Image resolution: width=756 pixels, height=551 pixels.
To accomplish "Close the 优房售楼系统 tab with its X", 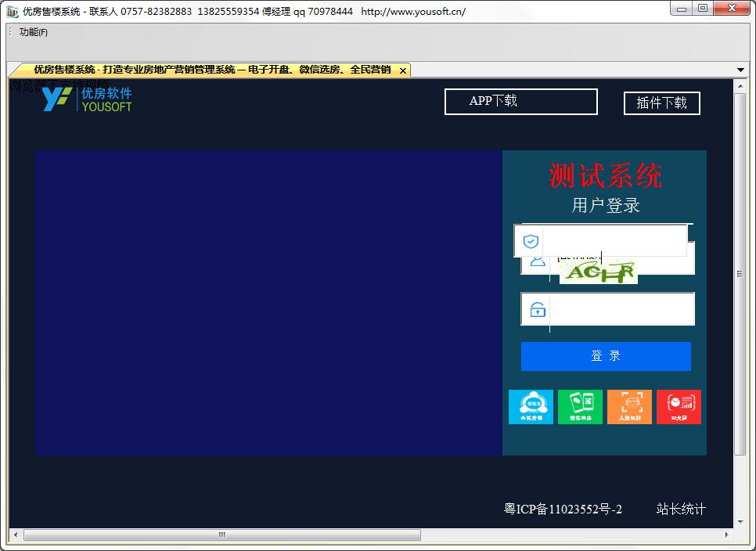I will 402,71.
